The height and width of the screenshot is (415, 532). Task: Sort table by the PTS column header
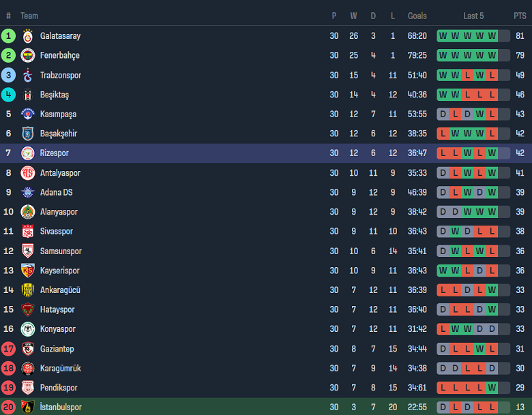tap(520, 16)
